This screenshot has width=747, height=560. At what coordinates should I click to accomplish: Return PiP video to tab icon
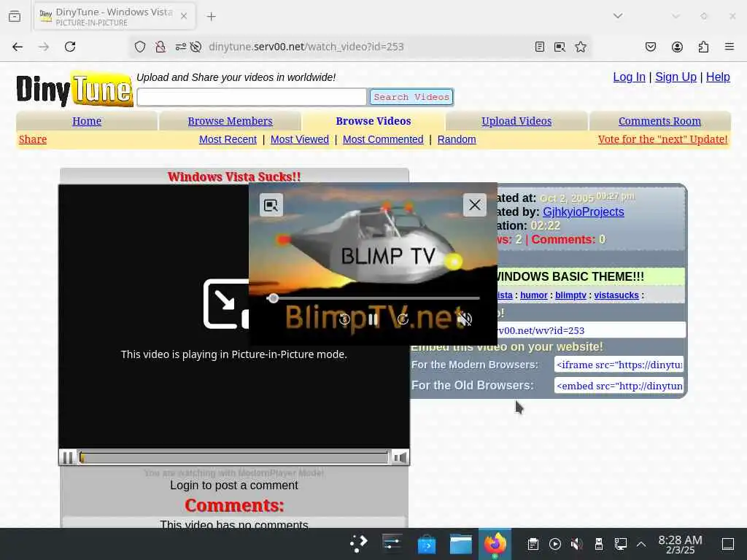(271, 205)
